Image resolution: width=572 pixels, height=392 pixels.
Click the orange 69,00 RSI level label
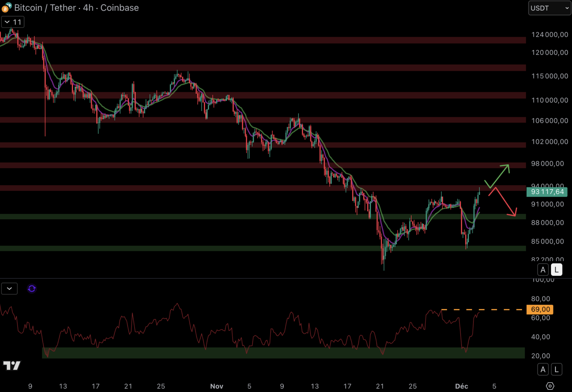(x=540, y=309)
